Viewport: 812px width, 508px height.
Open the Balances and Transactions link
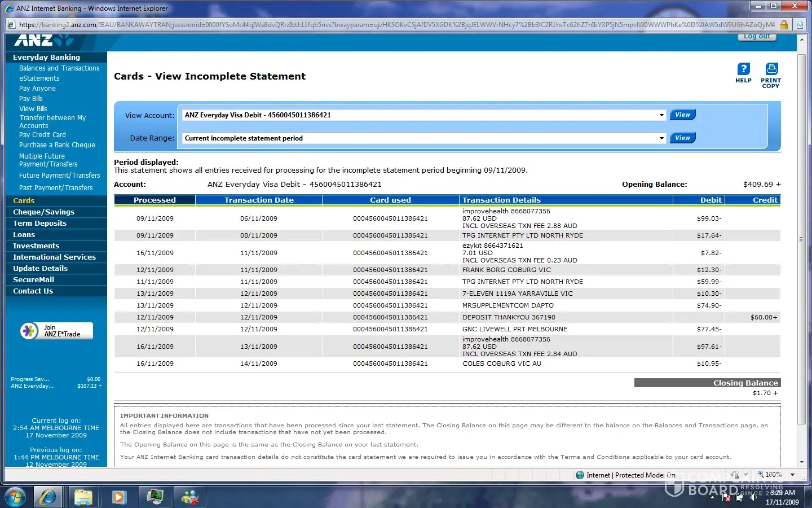pyautogui.click(x=59, y=68)
